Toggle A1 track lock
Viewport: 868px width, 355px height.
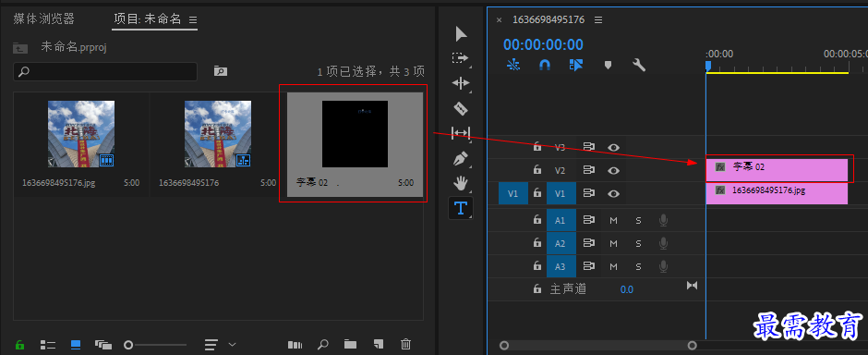[x=537, y=220]
